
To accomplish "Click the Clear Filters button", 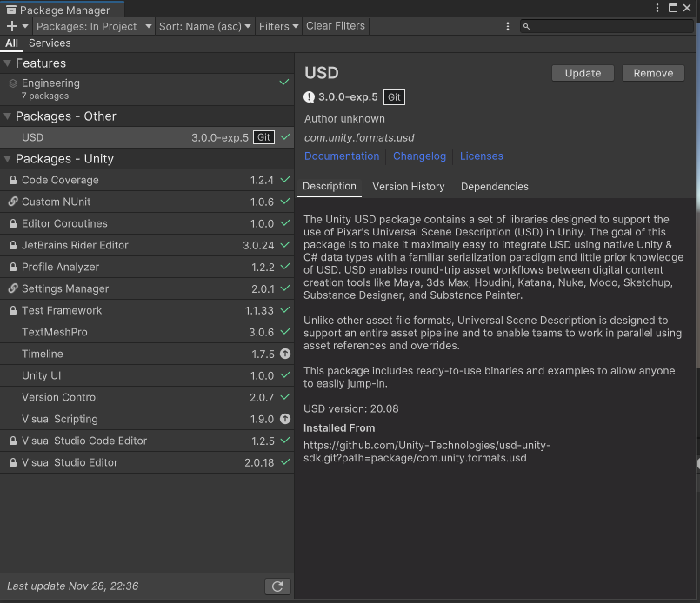I will coord(336,26).
